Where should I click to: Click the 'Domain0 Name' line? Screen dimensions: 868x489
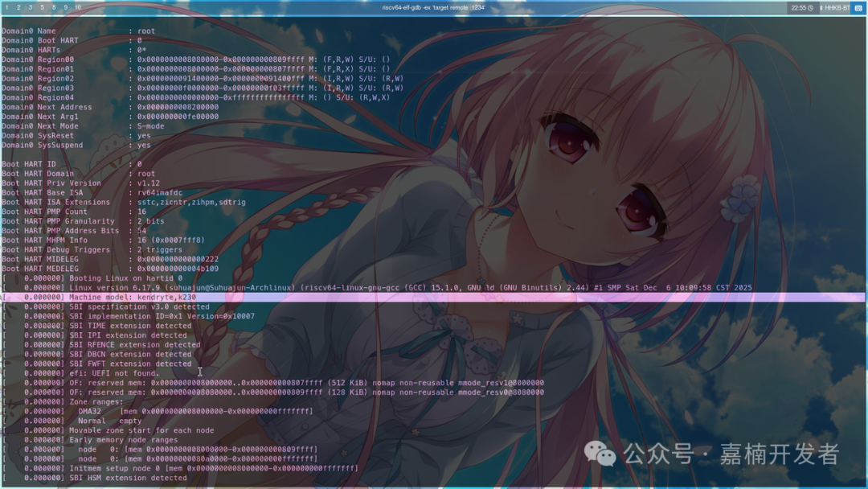78,31
